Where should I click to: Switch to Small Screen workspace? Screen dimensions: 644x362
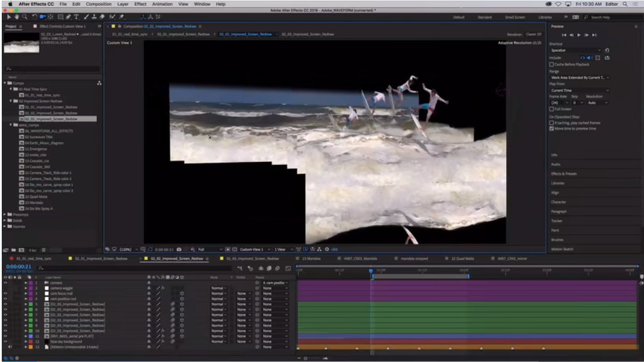(515, 17)
